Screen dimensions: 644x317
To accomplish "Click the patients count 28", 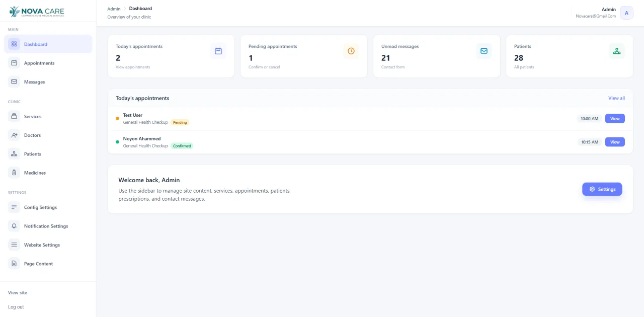I will click(519, 58).
